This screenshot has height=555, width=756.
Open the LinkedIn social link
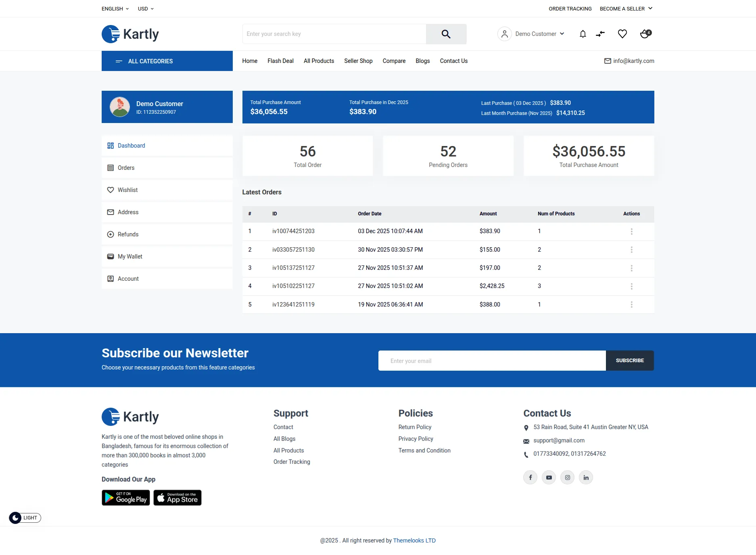(586, 478)
